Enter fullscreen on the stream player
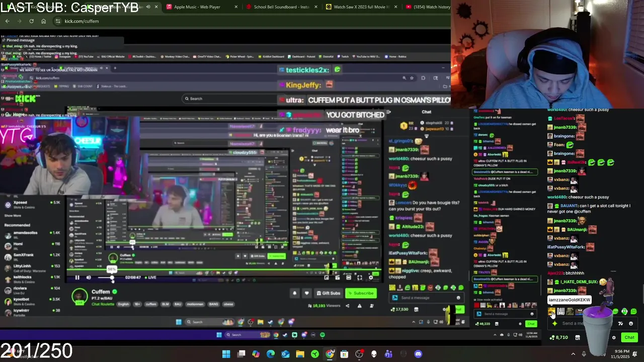Screen dimensions: 644x362 tap(359, 278)
